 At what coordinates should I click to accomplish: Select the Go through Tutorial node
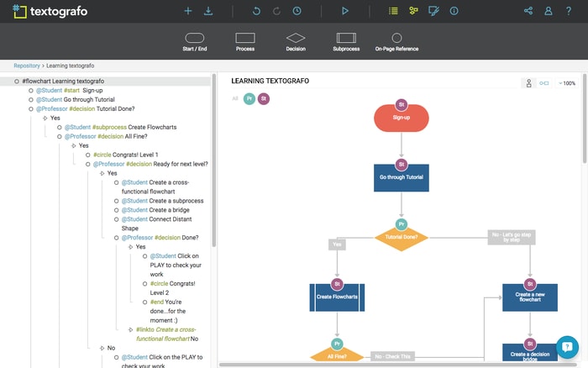402,178
